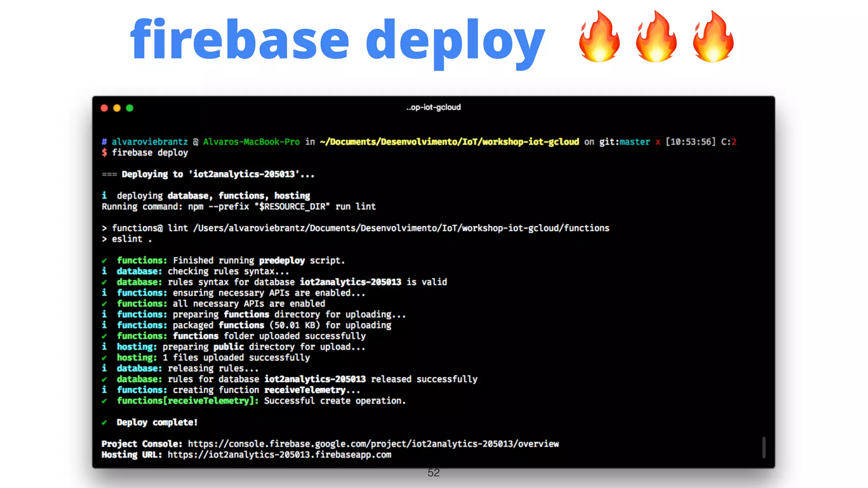Viewport: 868px width, 488px height.
Task: Click username 'alvaroviebrantz' in the prompt
Action: coord(150,142)
